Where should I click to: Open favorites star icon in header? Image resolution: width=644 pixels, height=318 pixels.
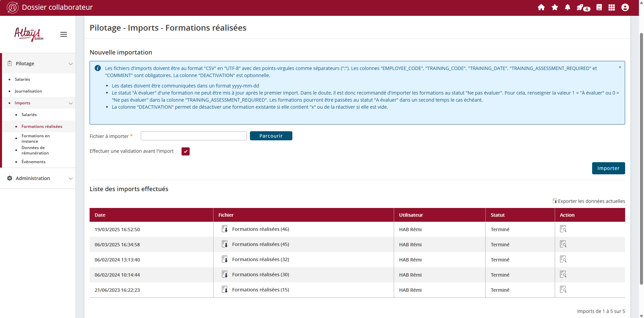(554, 7)
